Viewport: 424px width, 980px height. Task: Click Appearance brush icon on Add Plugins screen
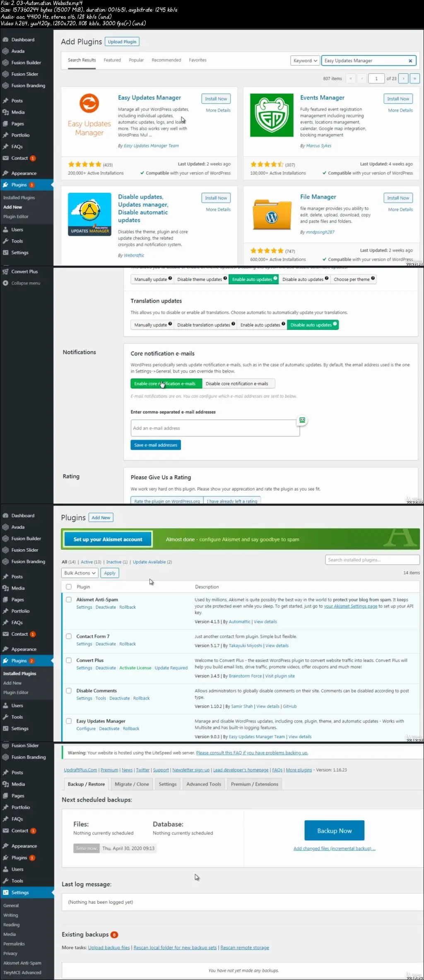(x=5, y=173)
